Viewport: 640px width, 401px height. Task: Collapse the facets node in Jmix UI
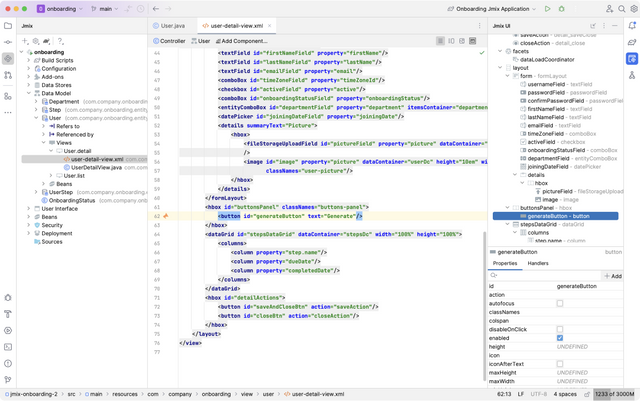point(501,50)
